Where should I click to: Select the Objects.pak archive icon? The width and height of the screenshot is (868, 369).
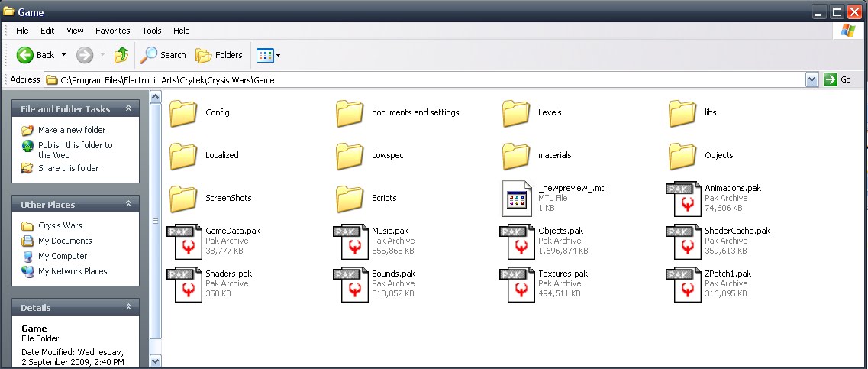(x=517, y=241)
